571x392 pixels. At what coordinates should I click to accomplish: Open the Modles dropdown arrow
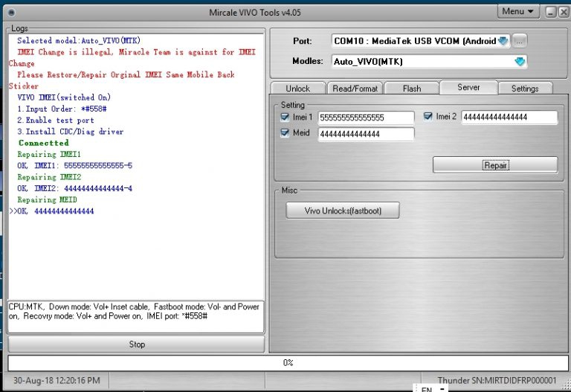(520, 61)
